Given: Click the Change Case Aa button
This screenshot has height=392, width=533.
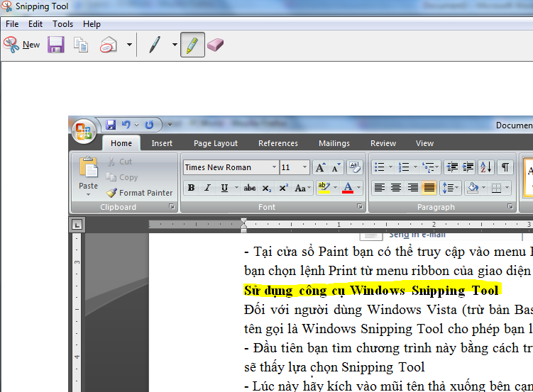Looking at the screenshot, I should (x=302, y=188).
